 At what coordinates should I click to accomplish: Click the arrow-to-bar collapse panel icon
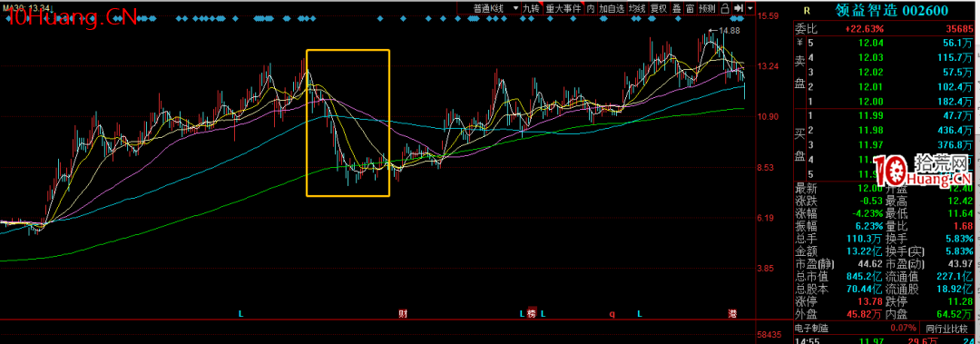739,8
